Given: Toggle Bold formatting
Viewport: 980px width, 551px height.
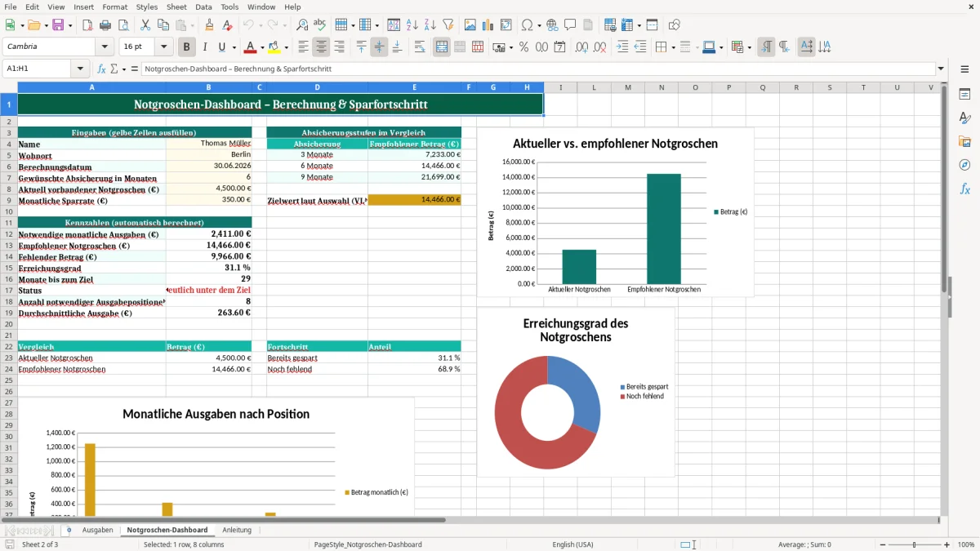Looking at the screenshot, I should coord(186,47).
